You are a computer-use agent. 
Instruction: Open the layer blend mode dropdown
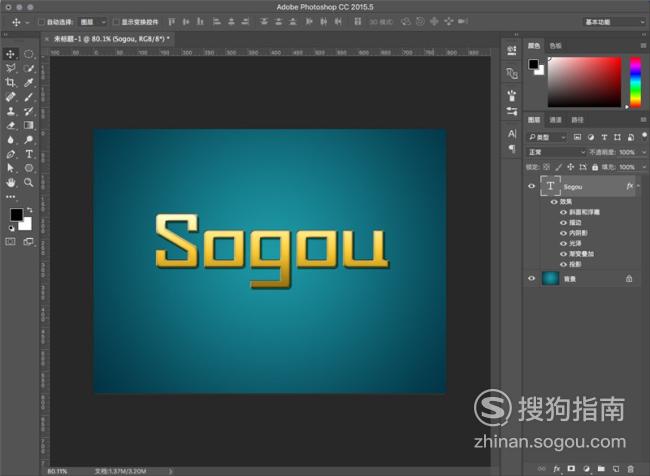click(x=556, y=152)
